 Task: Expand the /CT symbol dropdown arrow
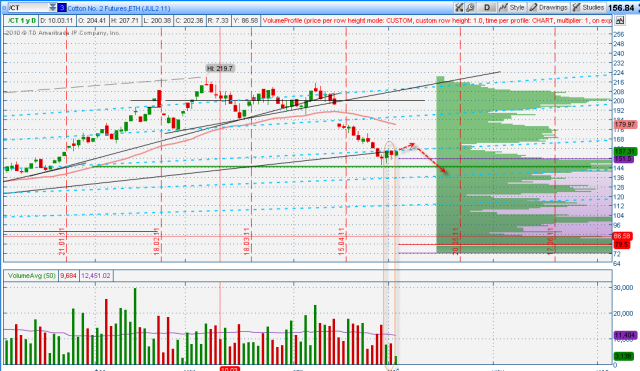(x=53, y=7)
